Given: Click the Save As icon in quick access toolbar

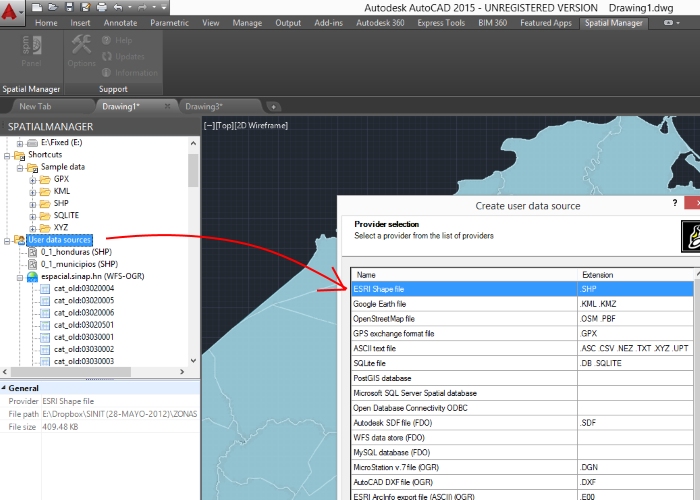Looking at the screenshot, I should [x=85, y=7].
